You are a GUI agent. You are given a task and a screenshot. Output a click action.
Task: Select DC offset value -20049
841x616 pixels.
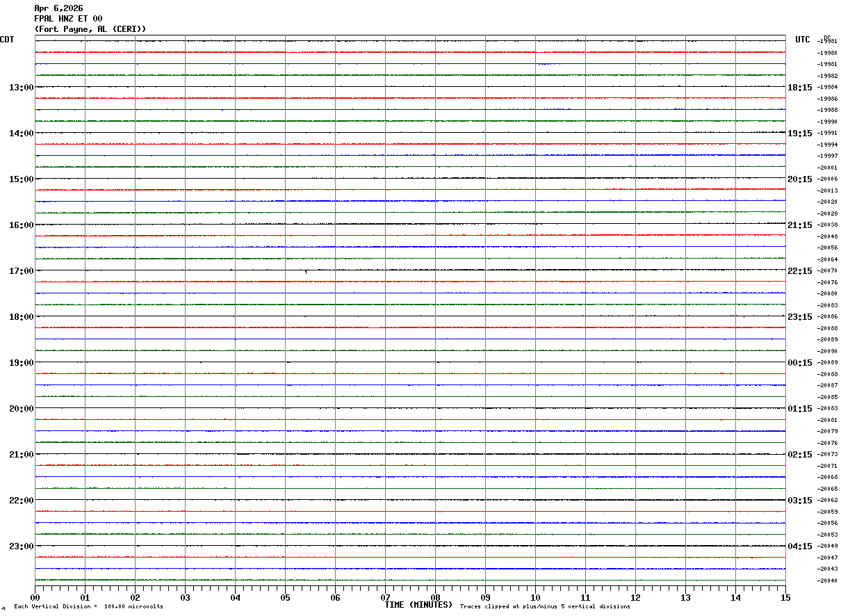tap(828, 546)
